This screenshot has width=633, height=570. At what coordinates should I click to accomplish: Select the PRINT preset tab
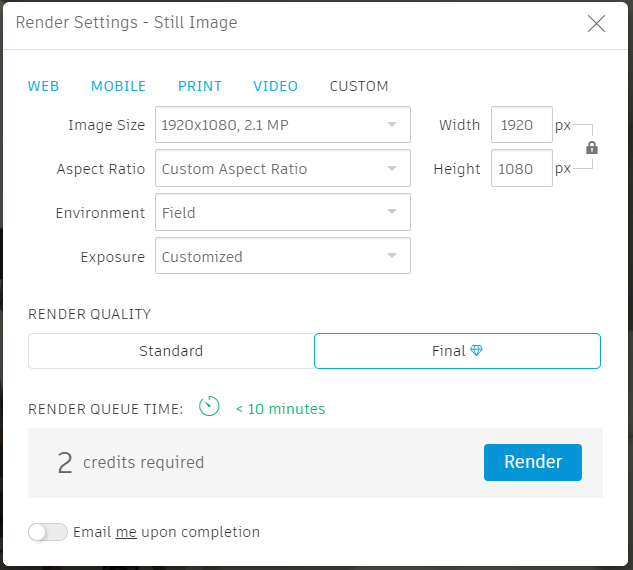coord(200,86)
